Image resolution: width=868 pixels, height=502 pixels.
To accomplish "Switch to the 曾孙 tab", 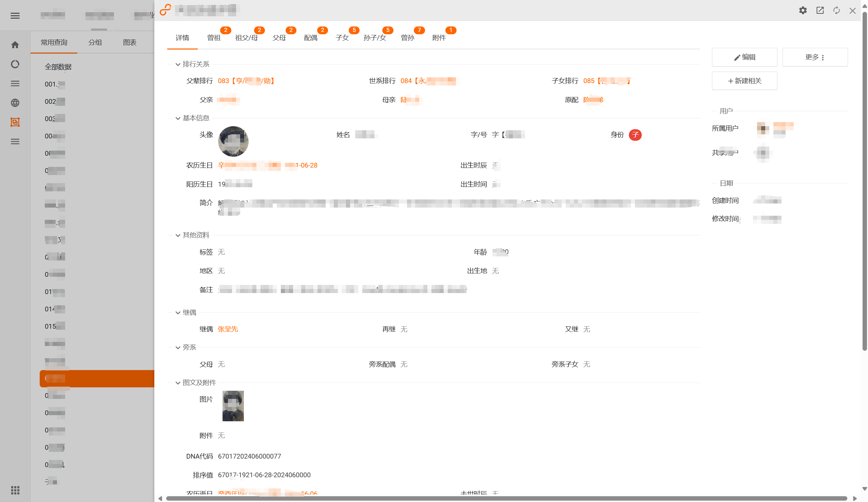I will tap(407, 38).
